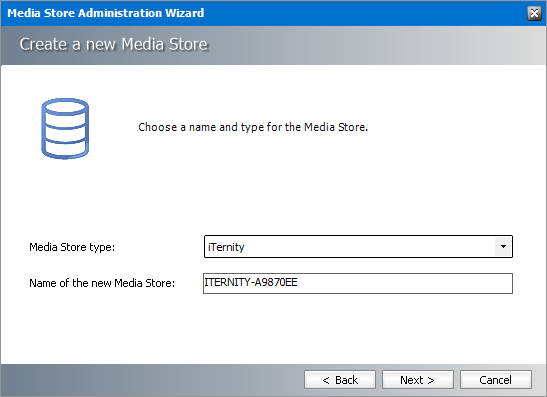Click the blue database cylinder icon

[65, 128]
